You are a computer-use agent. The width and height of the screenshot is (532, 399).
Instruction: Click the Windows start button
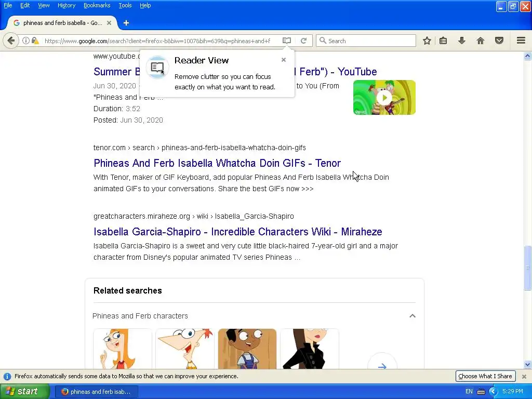tap(24, 392)
